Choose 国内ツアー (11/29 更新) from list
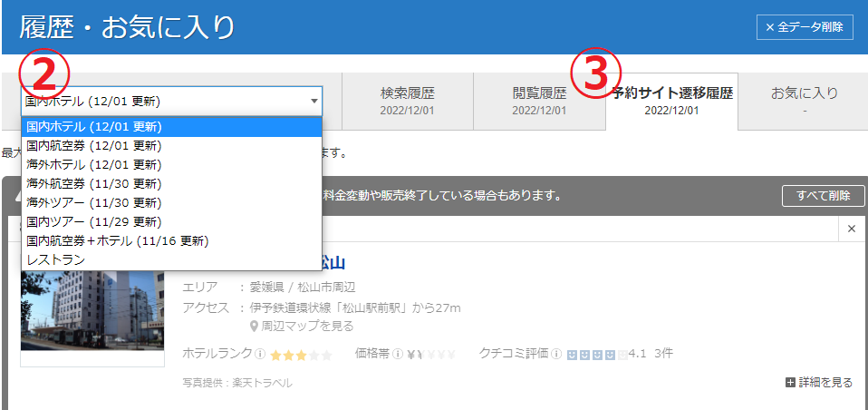The width and height of the screenshot is (868, 410). pyautogui.click(x=93, y=221)
